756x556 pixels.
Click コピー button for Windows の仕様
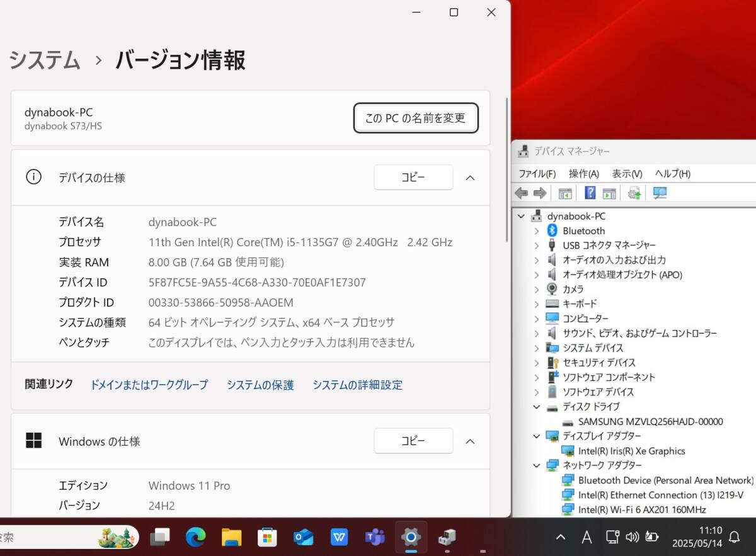coord(413,441)
